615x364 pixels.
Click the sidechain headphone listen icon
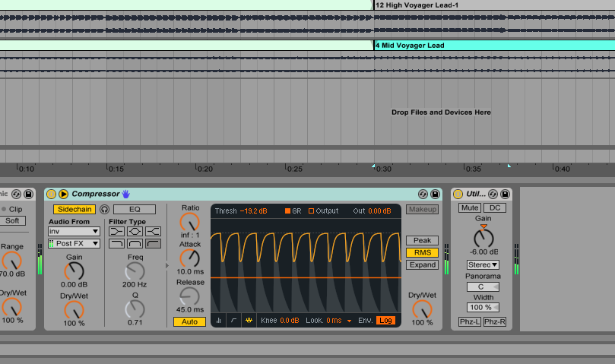click(x=104, y=210)
